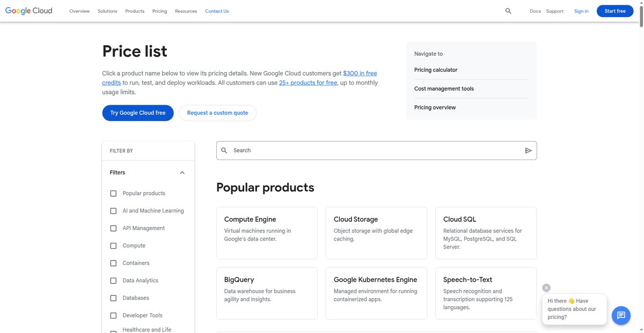Open the Cloud SQL pricing card
The height and width of the screenshot is (333, 644).
point(486,233)
